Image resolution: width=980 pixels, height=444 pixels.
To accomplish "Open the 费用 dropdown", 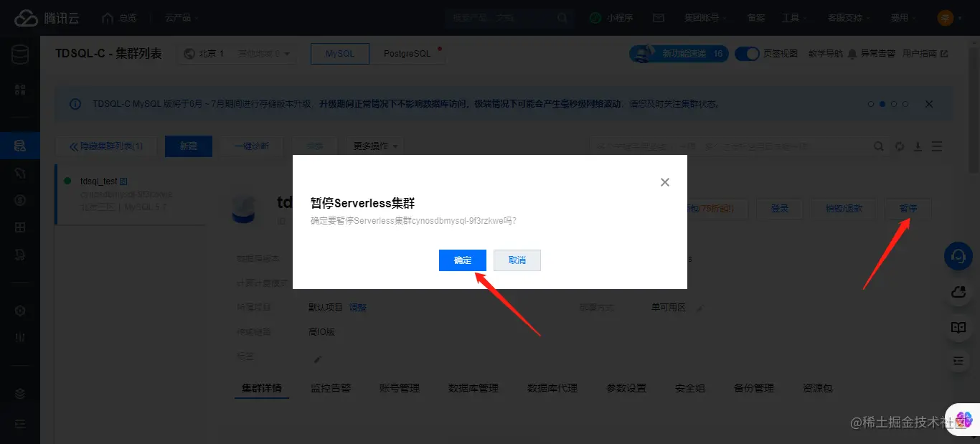I will [x=903, y=18].
